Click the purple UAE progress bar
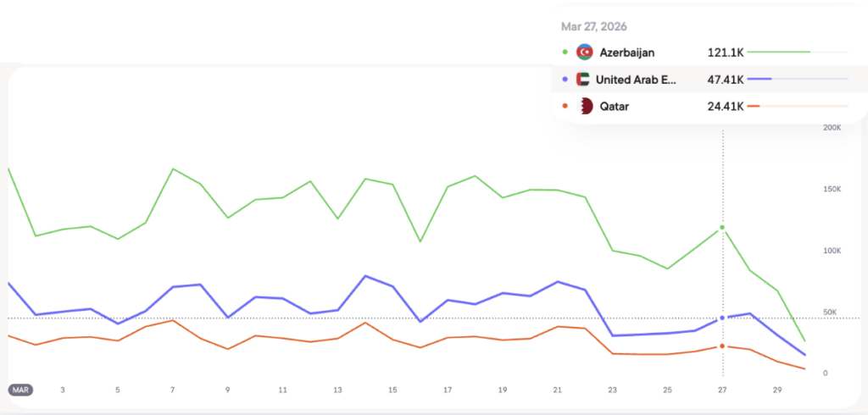Viewport: 868px width, 415px height. (x=759, y=80)
